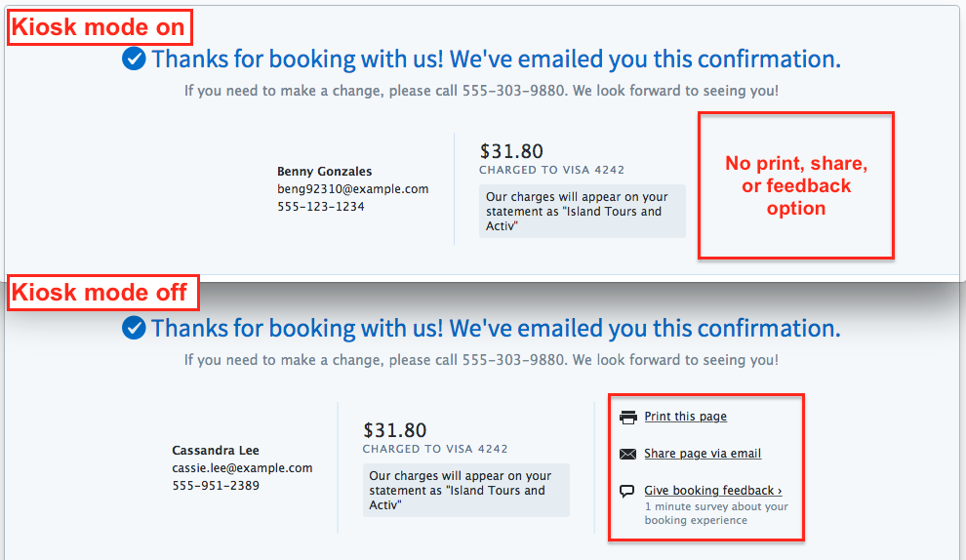The width and height of the screenshot is (966, 560).
Task: Select the name Cassandra Lee
Action: [x=215, y=451]
